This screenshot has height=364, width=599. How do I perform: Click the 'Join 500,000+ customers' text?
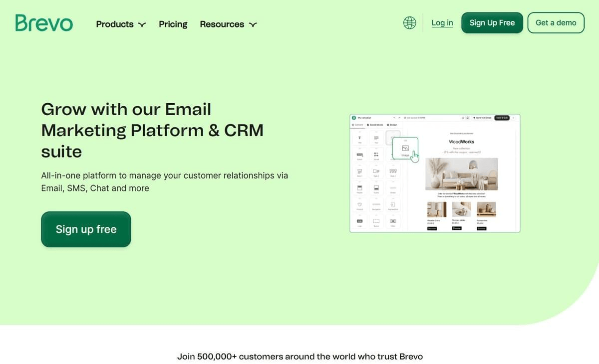point(300,357)
